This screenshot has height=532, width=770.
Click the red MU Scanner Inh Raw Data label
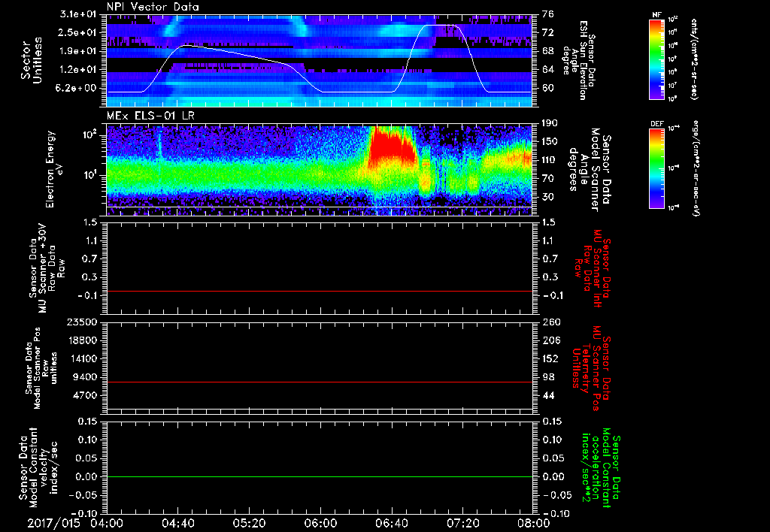coord(593,268)
